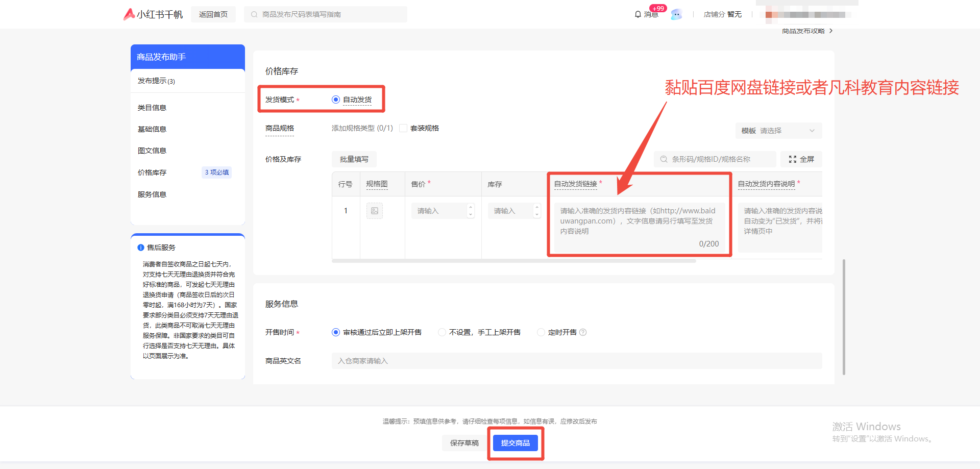Enable the 套装规格 checkbox
The image size is (980, 469).
403,128
